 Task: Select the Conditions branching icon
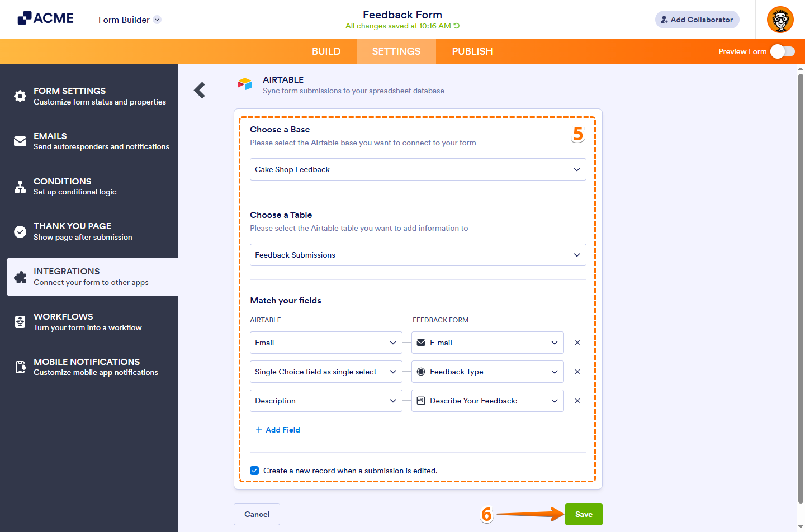[x=20, y=187]
